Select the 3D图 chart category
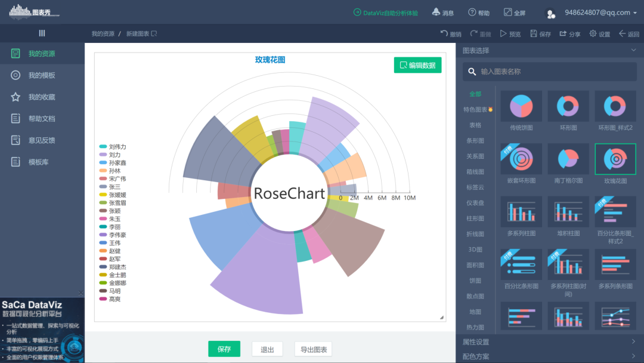Image resolution: width=644 pixels, height=363 pixels. [475, 250]
